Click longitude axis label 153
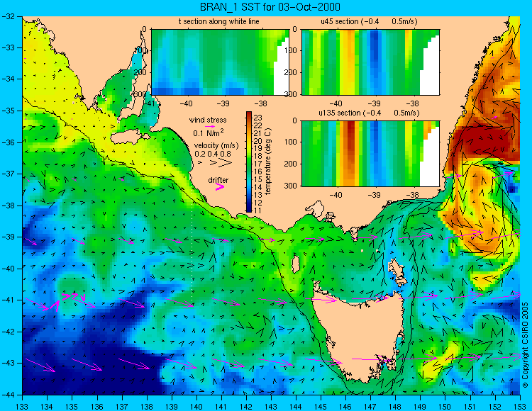The width and height of the screenshot is (532, 411). pyautogui.click(x=520, y=407)
